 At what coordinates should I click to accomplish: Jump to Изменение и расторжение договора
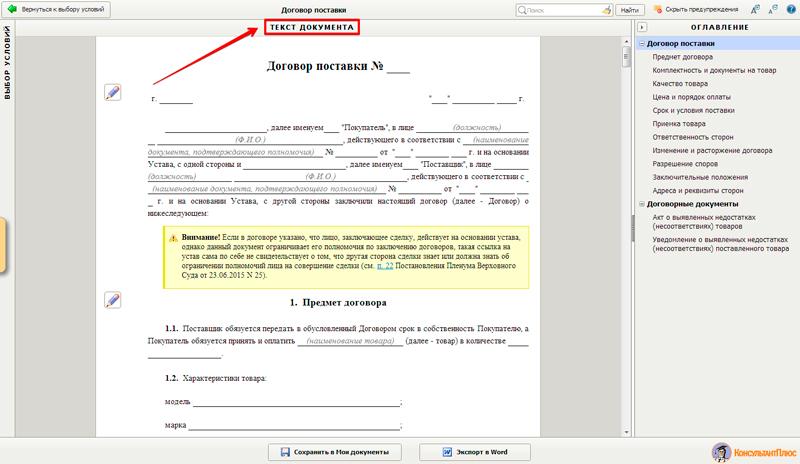(x=712, y=151)
